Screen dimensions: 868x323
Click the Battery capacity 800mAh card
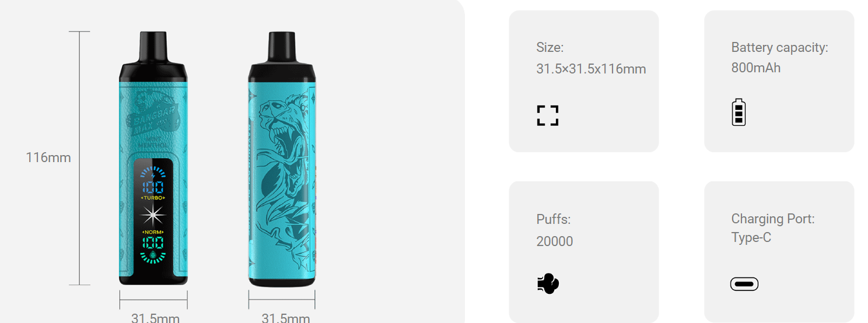coord(779,81)
